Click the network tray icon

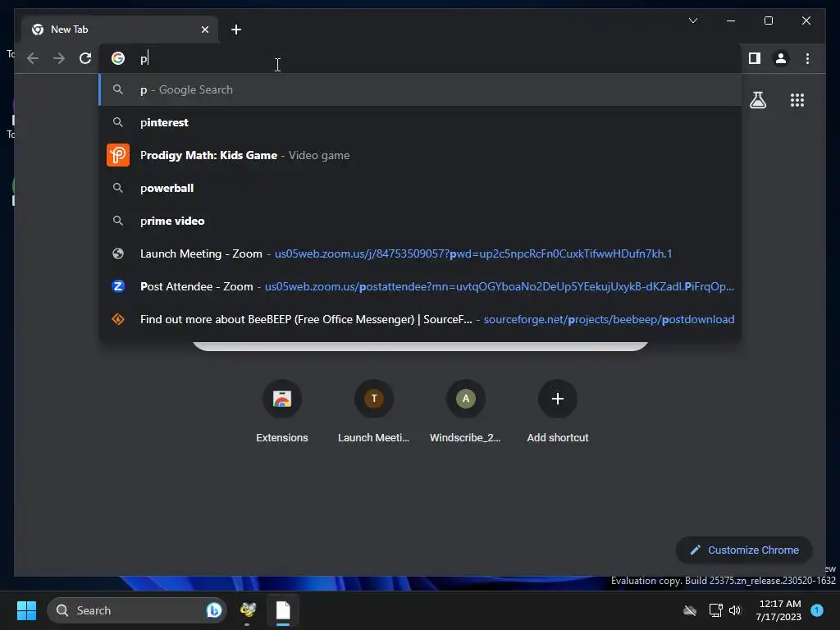click(715, 610)
